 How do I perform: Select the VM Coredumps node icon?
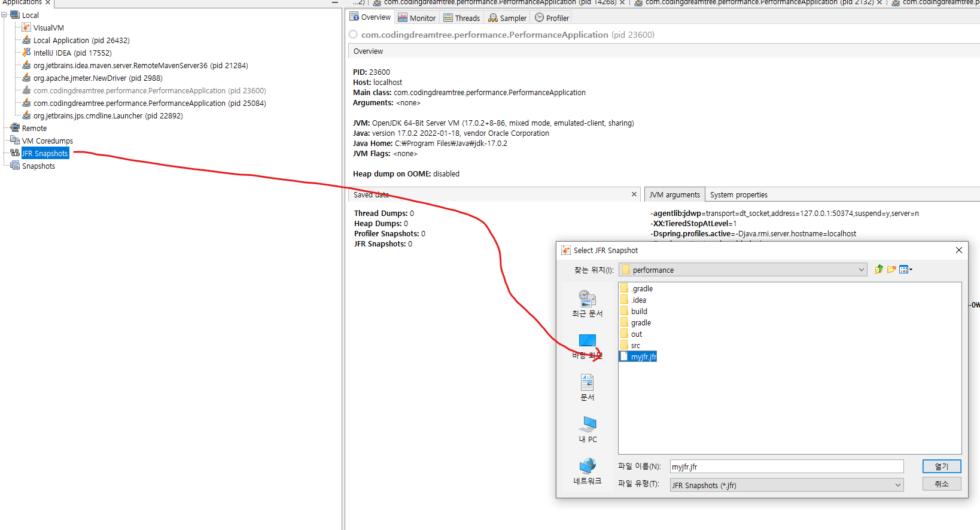pos(15,141)
